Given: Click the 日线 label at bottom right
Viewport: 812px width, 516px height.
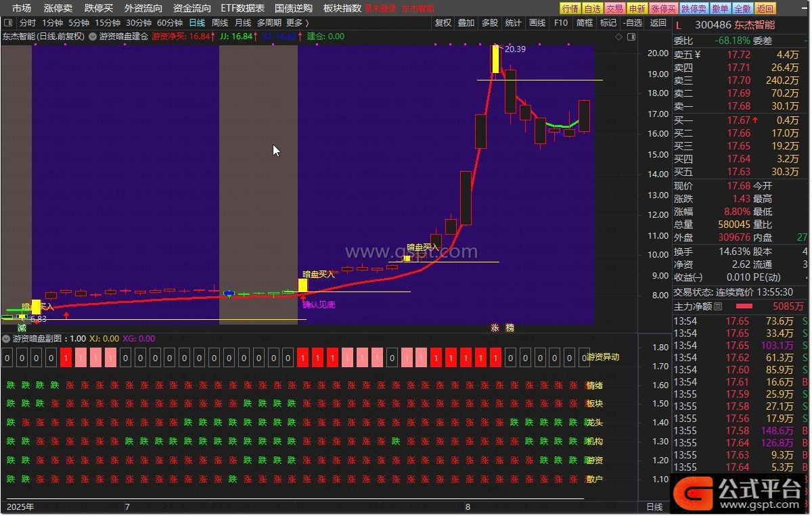Looking at the screenshot, I should click(x=654, y=507).
